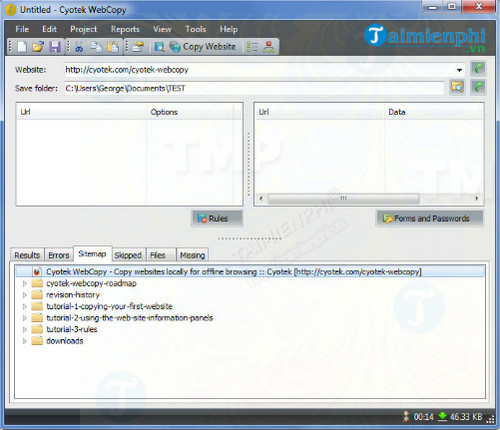Viewport: 500px width, 430px height.
Task: Select the Sitemap tab
Action: (92, 254)
